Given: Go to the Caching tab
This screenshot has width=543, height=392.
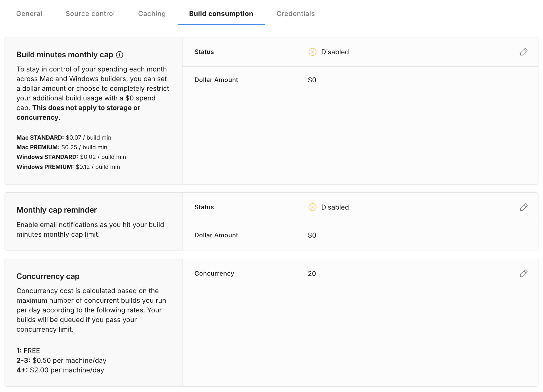Looking at the screenshot, I should click(x=152, y=14).
